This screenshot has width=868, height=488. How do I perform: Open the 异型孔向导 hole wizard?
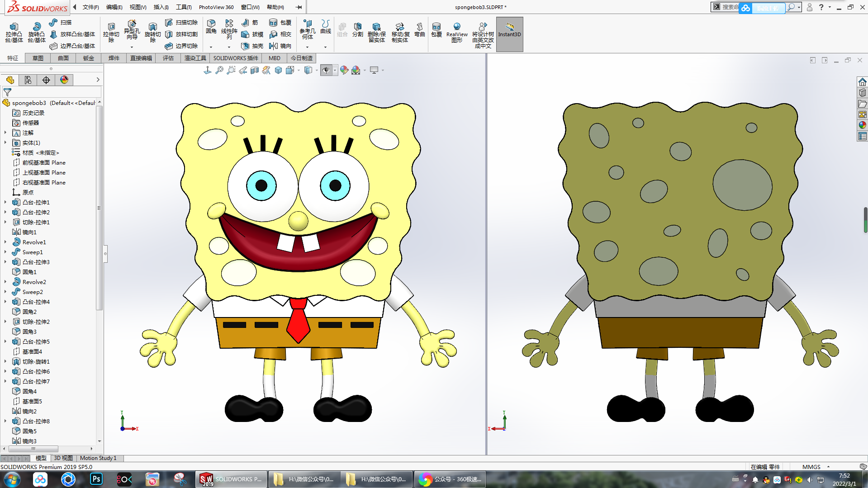[x=132, y=31]
